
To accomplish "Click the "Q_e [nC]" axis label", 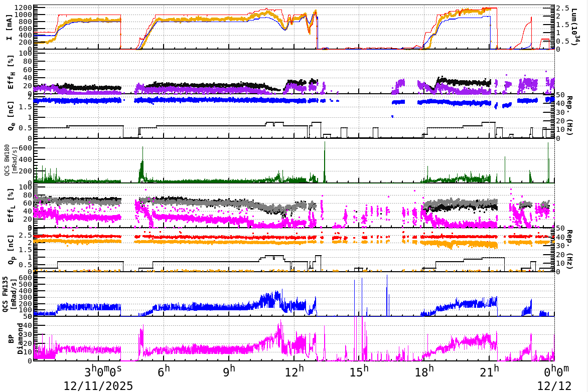I will click(11, 116).
